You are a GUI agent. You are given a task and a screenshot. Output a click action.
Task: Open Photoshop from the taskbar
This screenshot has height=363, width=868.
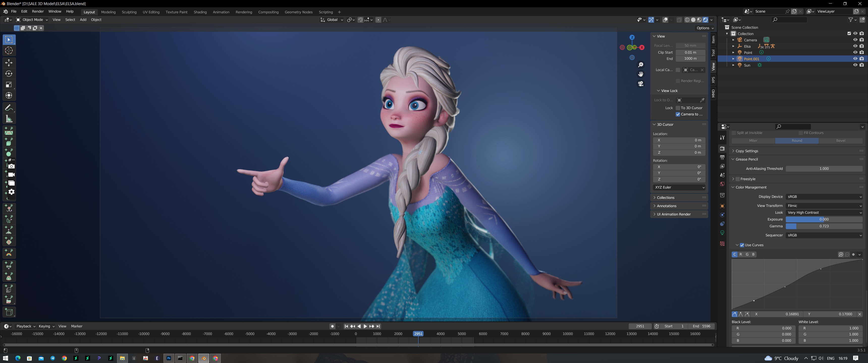[169, 358]
